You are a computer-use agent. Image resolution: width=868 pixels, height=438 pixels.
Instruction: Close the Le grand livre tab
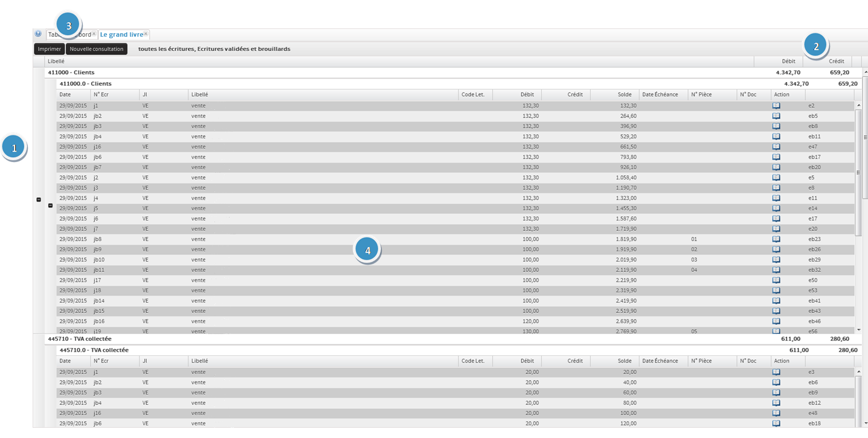pos(146,34)
